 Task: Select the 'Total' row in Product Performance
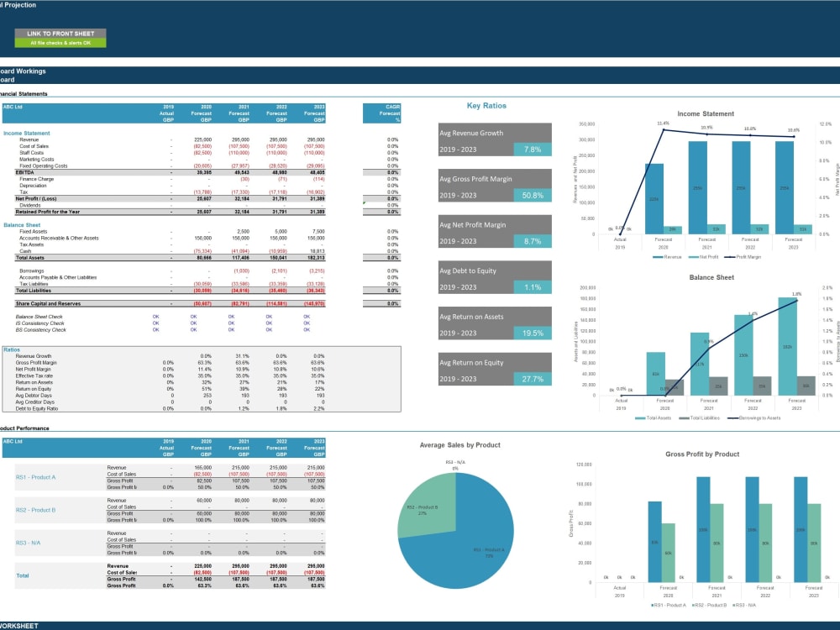23,575
